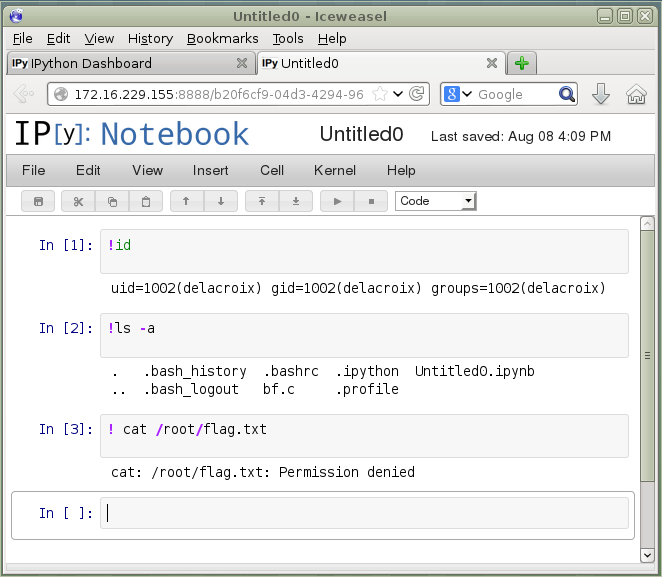Open the notebook Help menu
Screen dimensions: 662x577
tap(401, 171)
